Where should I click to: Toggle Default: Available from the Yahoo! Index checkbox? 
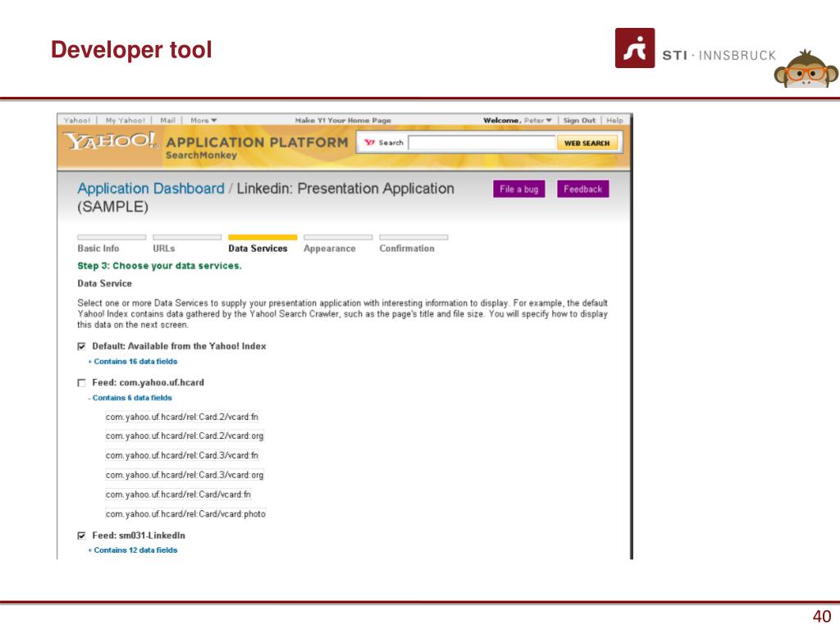[81, 347]
